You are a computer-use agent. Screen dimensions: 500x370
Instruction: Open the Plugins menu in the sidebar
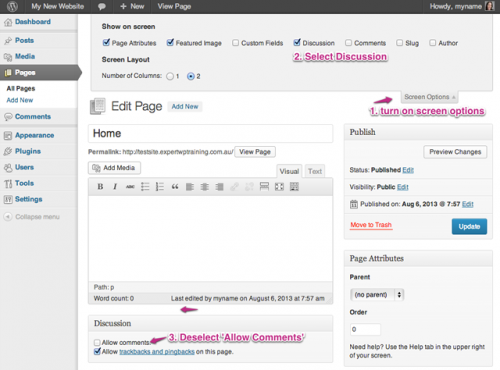click(28, 151)
